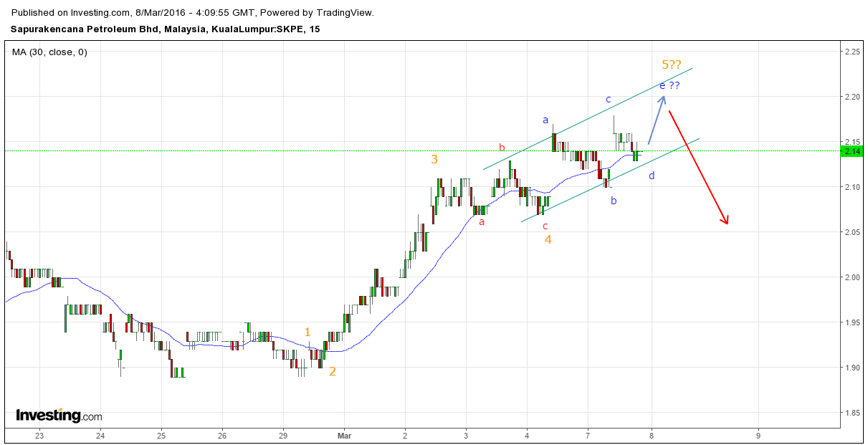Viewport: 868px width, 445px height.
Task: Select the red a wave label
Action: click(482, 221)
